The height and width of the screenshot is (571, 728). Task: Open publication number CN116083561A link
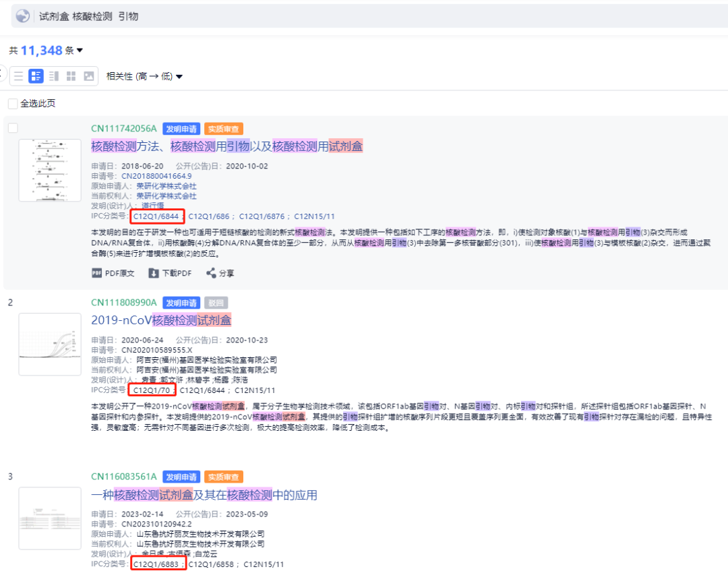(123, 477)
